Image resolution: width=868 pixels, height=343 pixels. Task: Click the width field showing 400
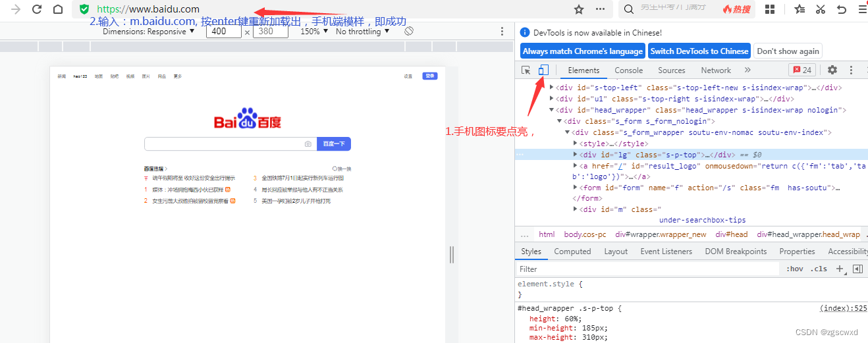[223, 31]
